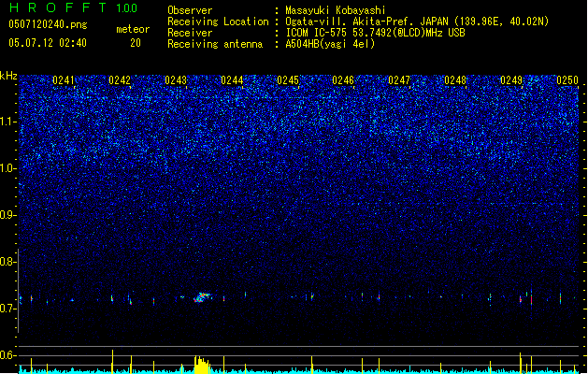Click the 0.9 frequency axis label
This screenshot has height=374, width=588.
7,215
